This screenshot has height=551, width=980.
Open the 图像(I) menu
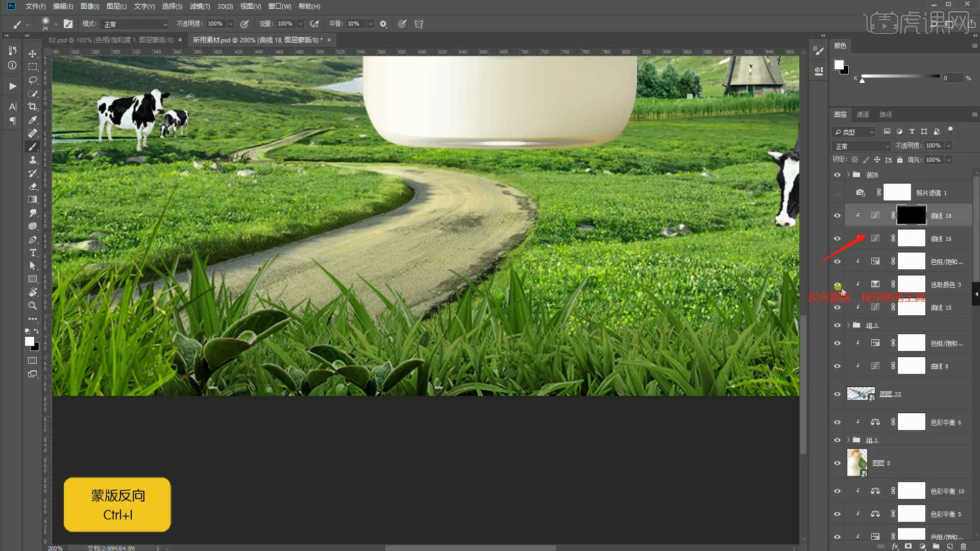(90, 6)
